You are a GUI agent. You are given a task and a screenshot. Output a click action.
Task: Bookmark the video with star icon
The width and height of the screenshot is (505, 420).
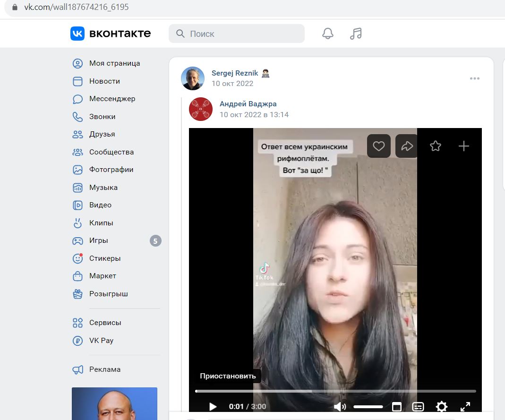(436, 146)
